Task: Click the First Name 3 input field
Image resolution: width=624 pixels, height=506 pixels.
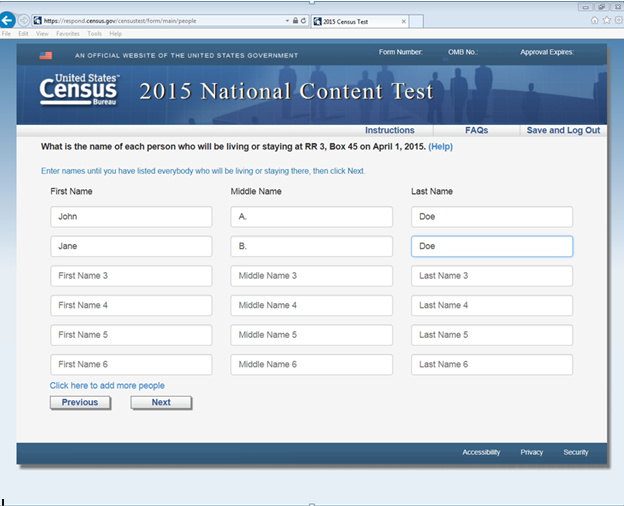Action: click(131, 276)
